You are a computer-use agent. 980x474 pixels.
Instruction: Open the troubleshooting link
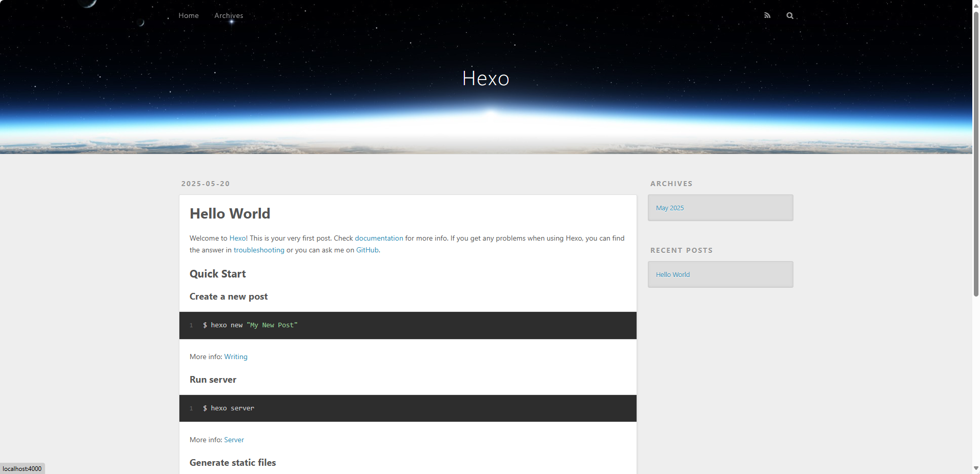click(x=259, y=250)
